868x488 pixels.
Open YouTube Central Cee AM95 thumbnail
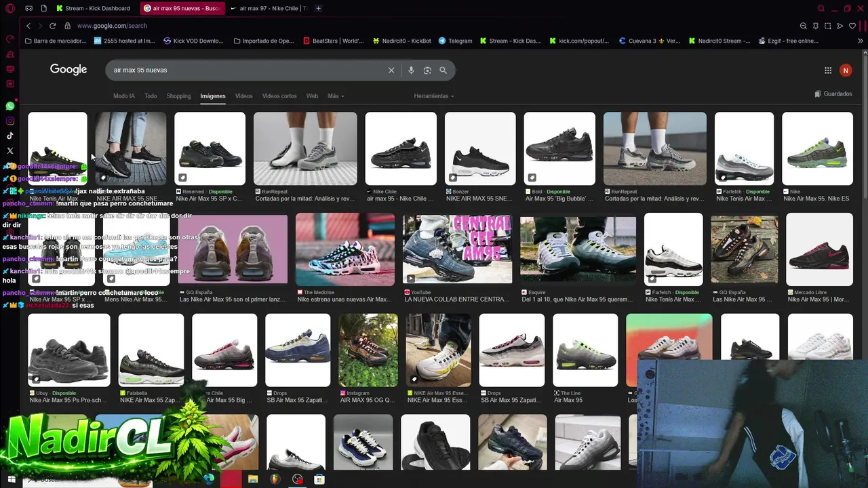pyautogui.click(x=458, y=249)
